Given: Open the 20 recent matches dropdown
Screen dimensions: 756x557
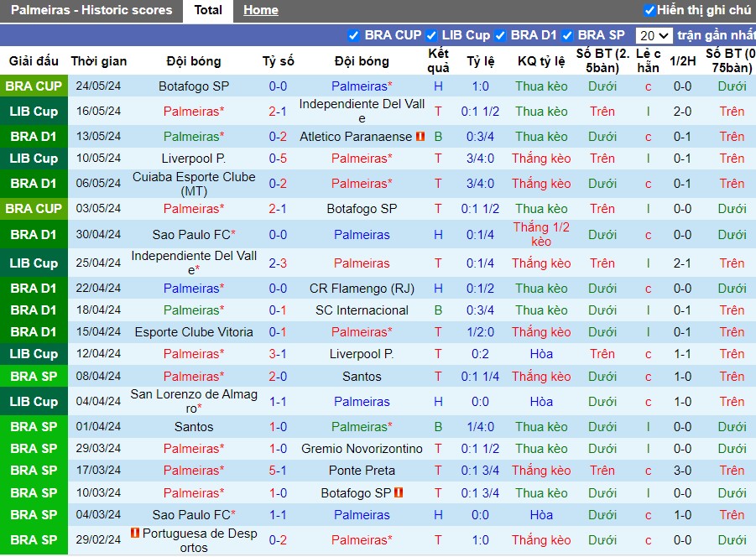Looking at the screenshot, I should (x=654, y=36).
